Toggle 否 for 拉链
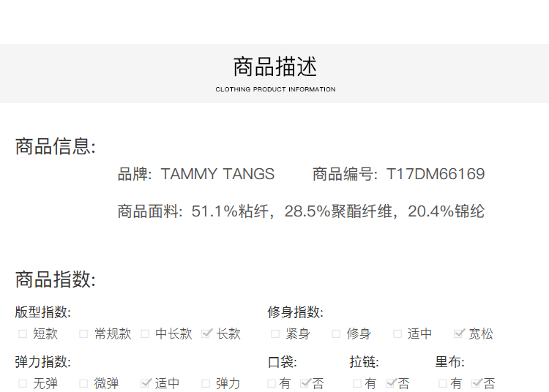 point(391,382)
